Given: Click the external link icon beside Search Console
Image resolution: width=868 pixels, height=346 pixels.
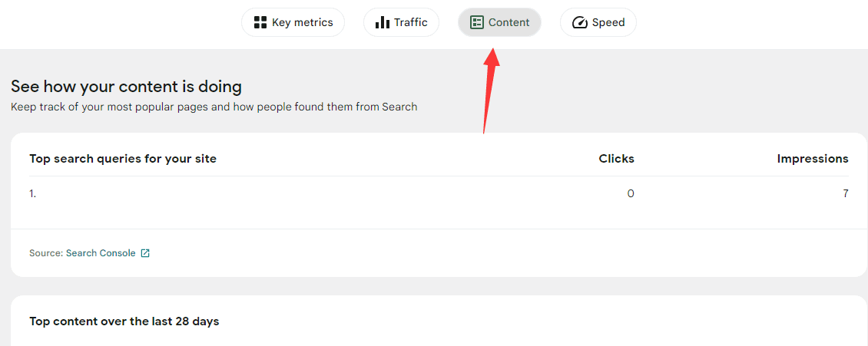Looking at the screenshot, I should click(145, 253).
